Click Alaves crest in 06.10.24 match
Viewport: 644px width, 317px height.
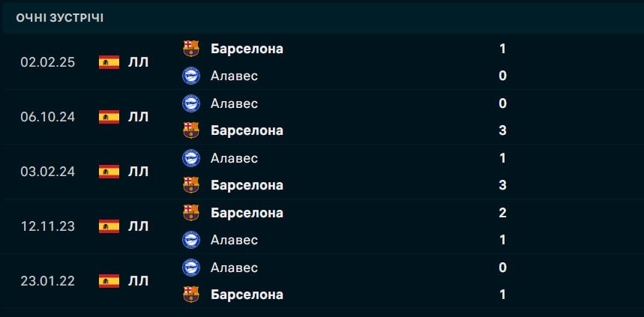pyautogui.click(x=191, y=103)
